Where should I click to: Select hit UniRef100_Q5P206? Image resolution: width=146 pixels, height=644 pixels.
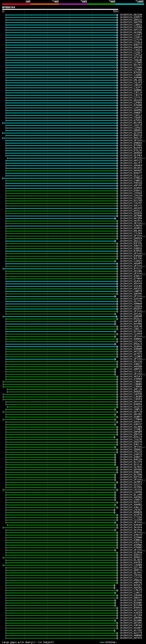pos(131,435)
